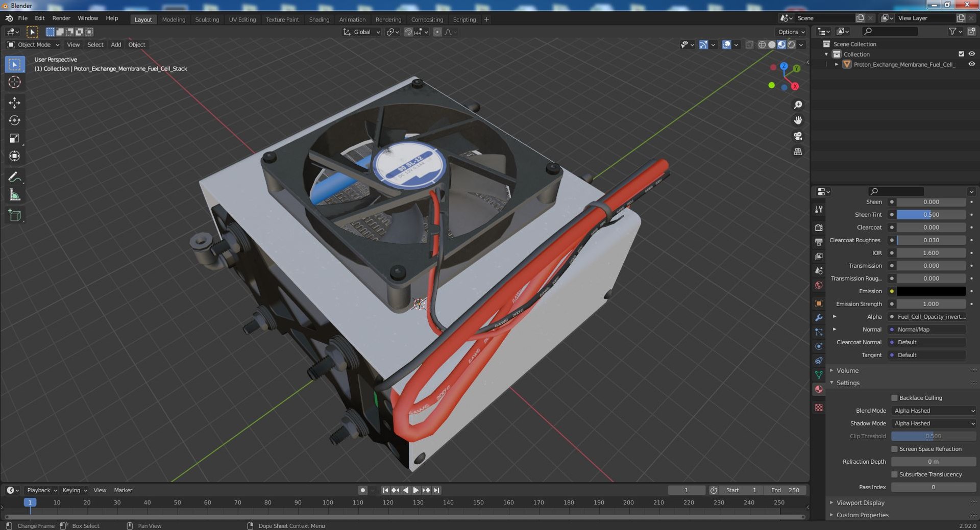Screen dimensions: 980x530
Task: Expand Viewport Display panel
Action: (860, 503)
